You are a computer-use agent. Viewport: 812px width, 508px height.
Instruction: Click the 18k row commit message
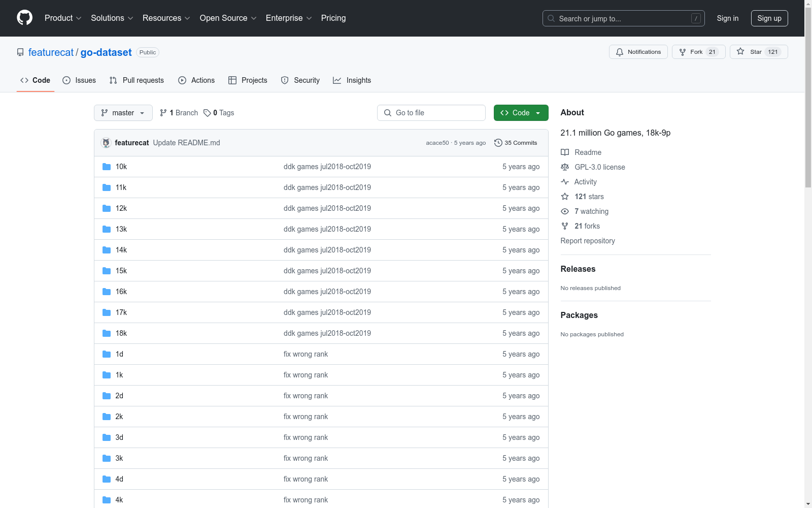[327, 333]
